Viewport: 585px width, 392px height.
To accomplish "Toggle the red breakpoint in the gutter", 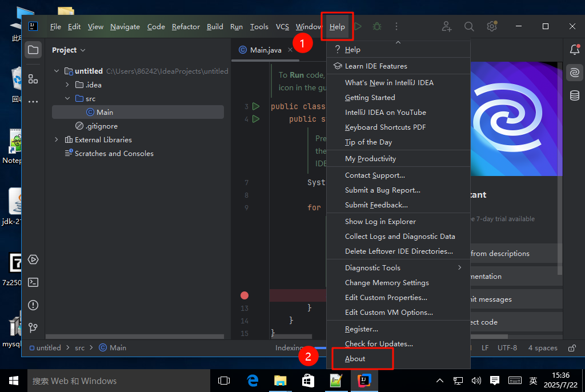I will 245,295.
